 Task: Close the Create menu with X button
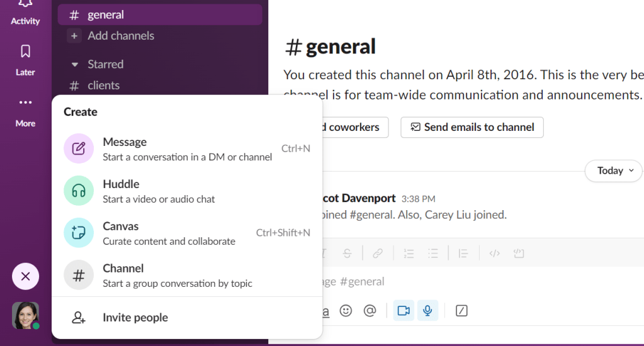pos(25,276)
